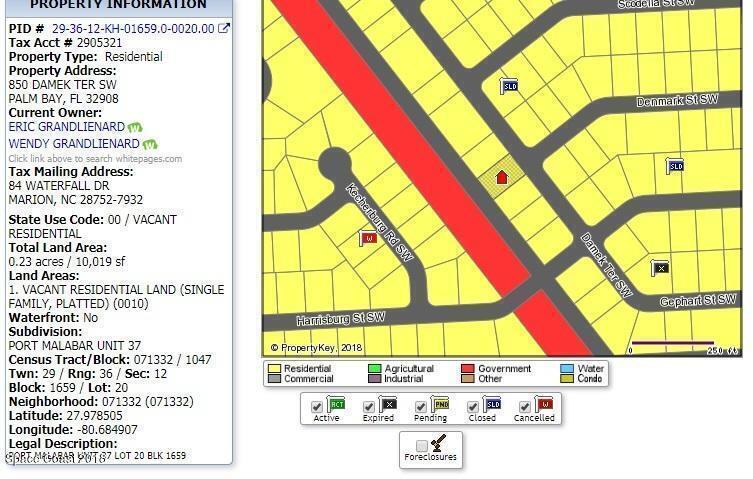Click whitepages icon next to Eric Grandlienard

pos(135,128)
